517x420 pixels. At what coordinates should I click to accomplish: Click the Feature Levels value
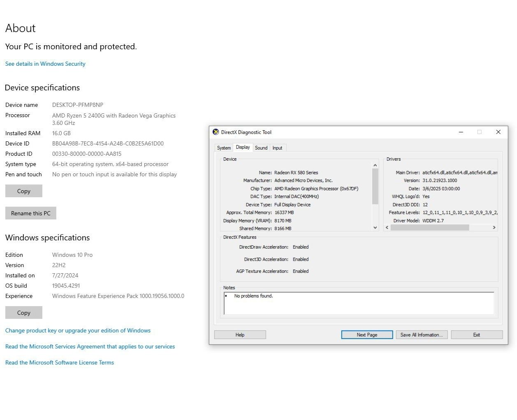click(x=460, y=212)
